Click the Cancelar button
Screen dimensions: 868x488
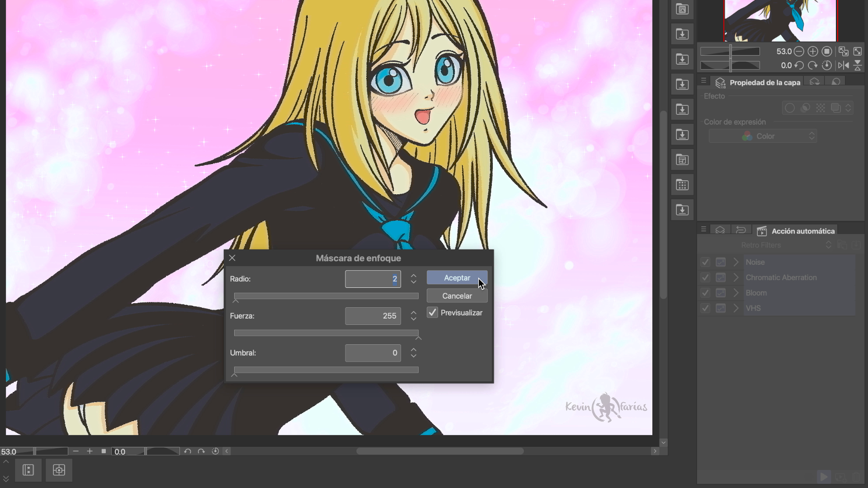point(457,296)
